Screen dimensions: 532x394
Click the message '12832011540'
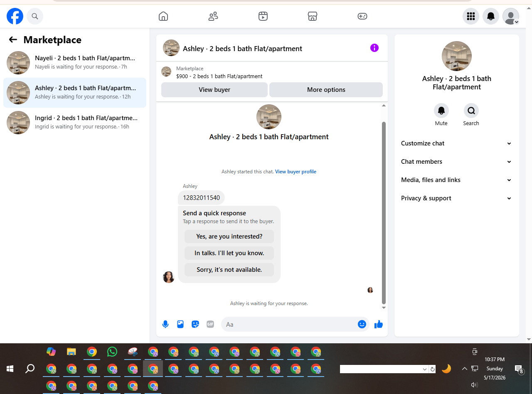pyautogui.click(x=202, y=198)
